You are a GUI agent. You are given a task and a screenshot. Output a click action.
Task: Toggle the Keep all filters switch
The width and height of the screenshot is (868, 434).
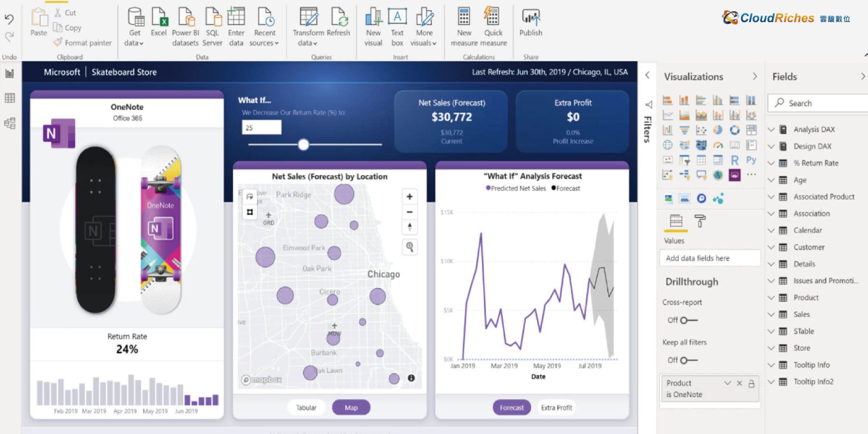[688, 360]
